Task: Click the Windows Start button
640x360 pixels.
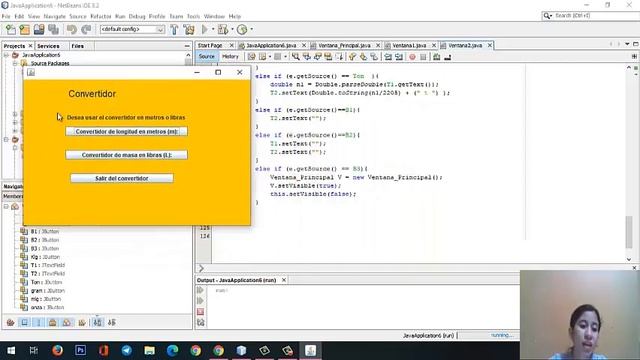Action: pos(11,350)
